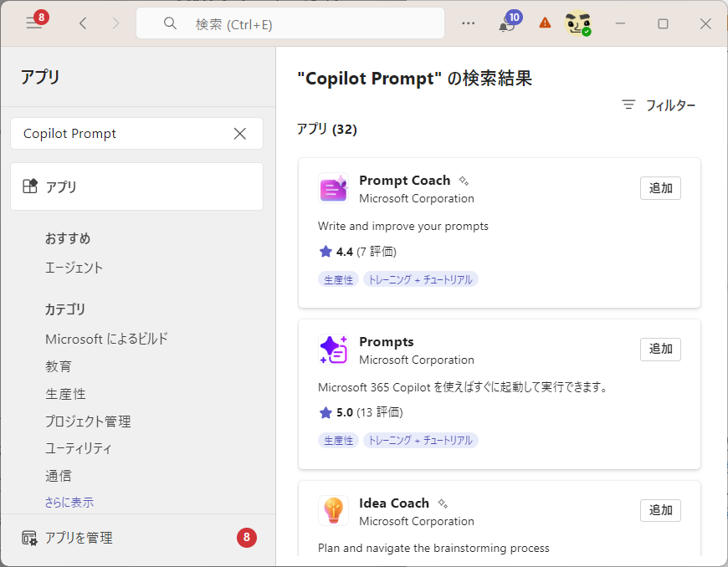The image size is (728, 567).
Task: Click the apps grid icon in the sidebar
Action: [30, 186]
